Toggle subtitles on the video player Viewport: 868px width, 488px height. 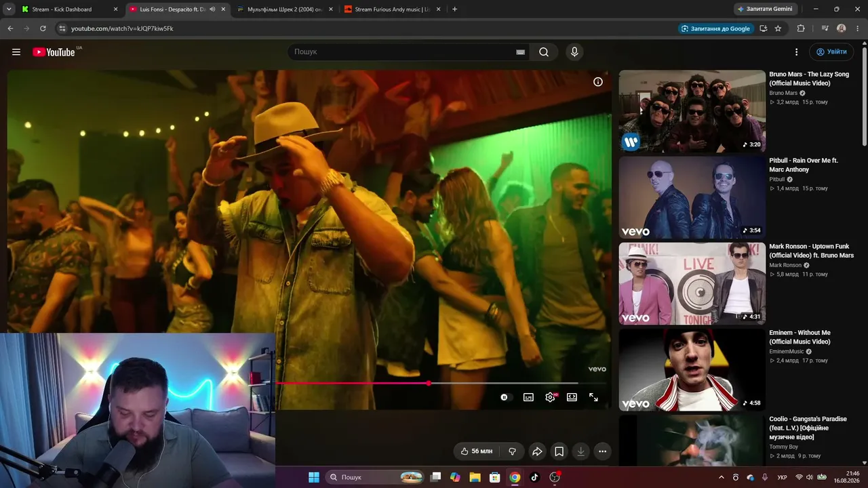click(528, 397)
